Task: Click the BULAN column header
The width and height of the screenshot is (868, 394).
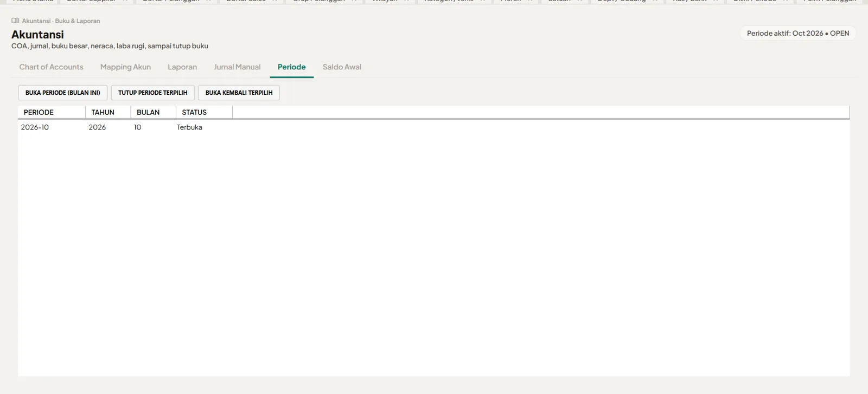Action: [154, 112]
